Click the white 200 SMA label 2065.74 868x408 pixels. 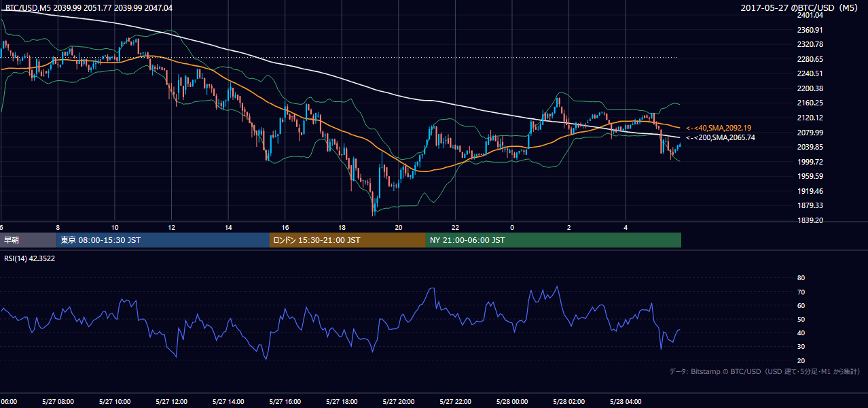pyautogui.click(x=720, y=137)
